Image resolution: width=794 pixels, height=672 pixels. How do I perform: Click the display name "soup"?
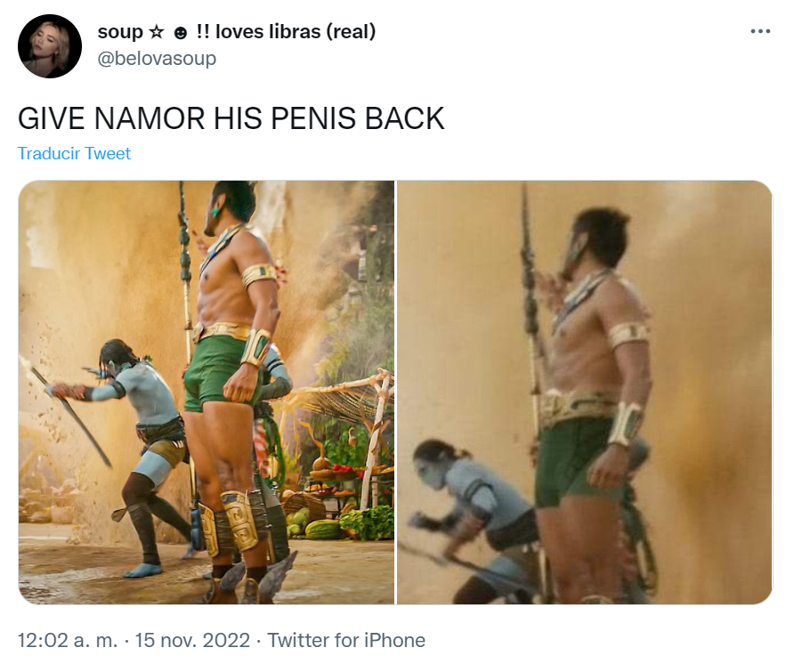point(120,32)
